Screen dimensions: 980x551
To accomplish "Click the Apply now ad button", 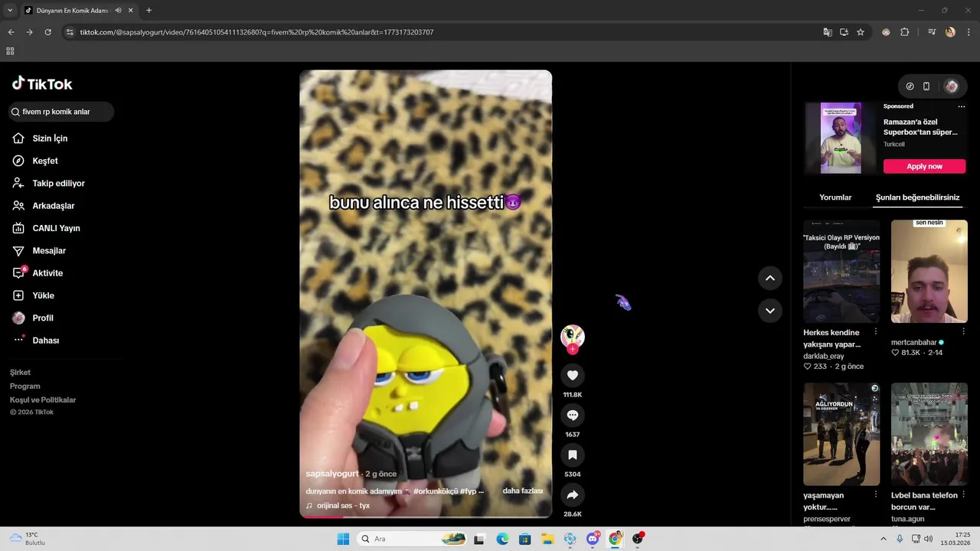I will point(925,166).
